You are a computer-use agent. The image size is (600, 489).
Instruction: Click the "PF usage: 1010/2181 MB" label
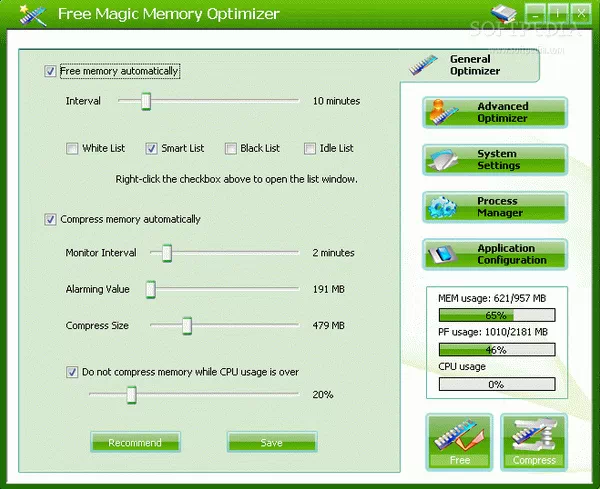[x=493, y=332]
